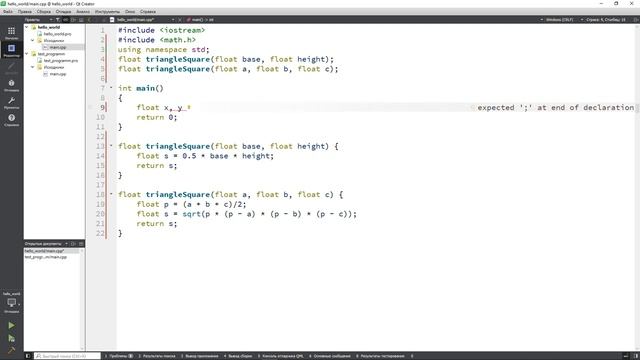Click the quick locator search field
The width and height of the screenshot is (640, 360).
point(67,356)
